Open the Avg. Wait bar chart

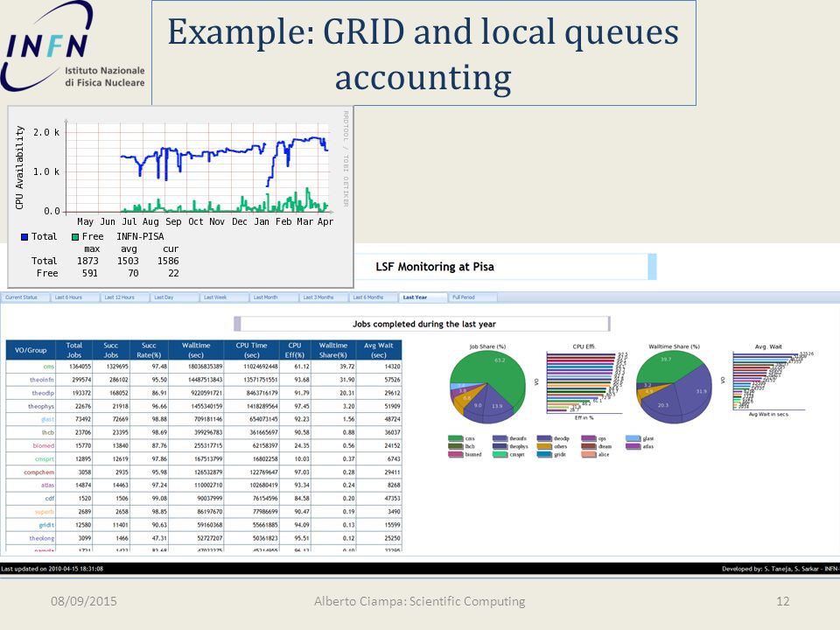click(769, 381)
